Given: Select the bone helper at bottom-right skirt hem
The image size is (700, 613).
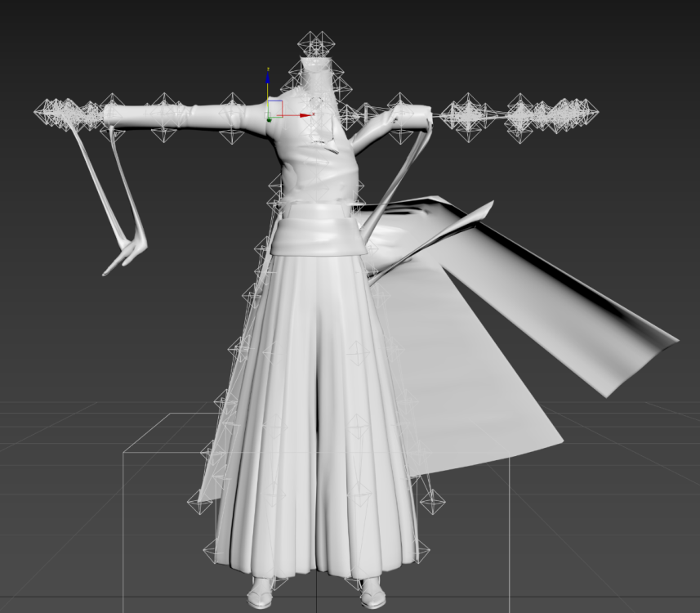Looking at the screenshot, I should (432, 500).
